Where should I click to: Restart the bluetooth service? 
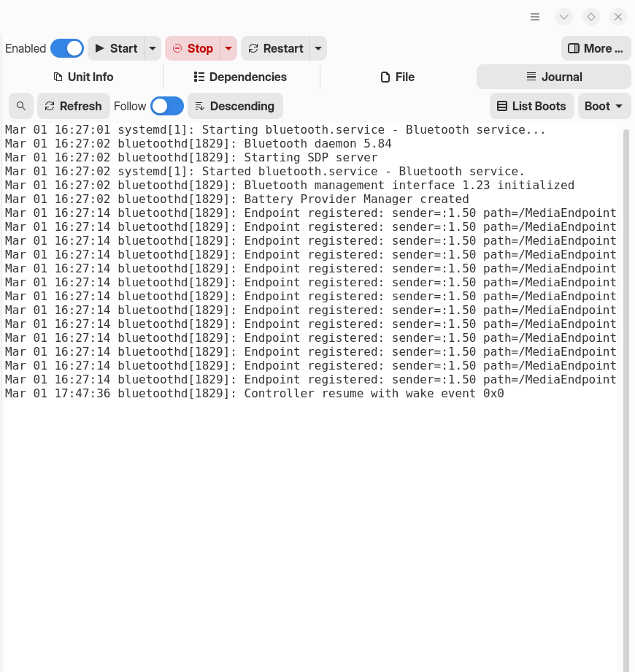(x=275, y=48)
